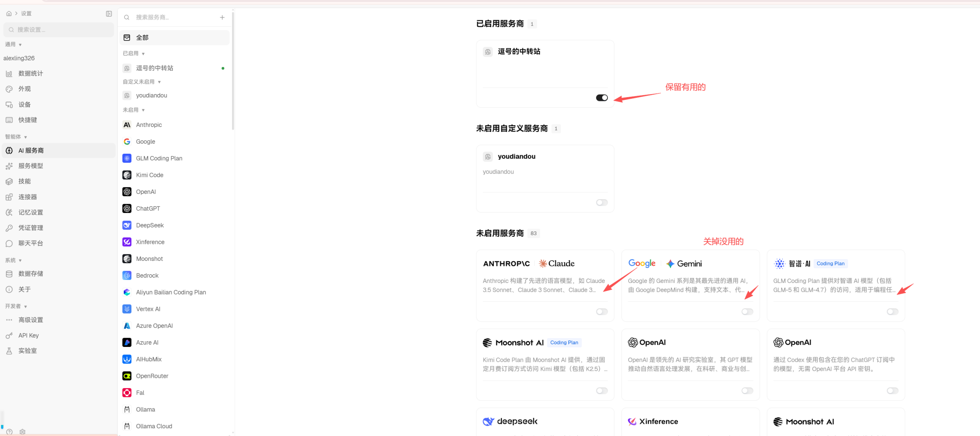This screenshot has width=980, height=436.
Task: Click the Vertex AI icon
Action: (127, 309)
